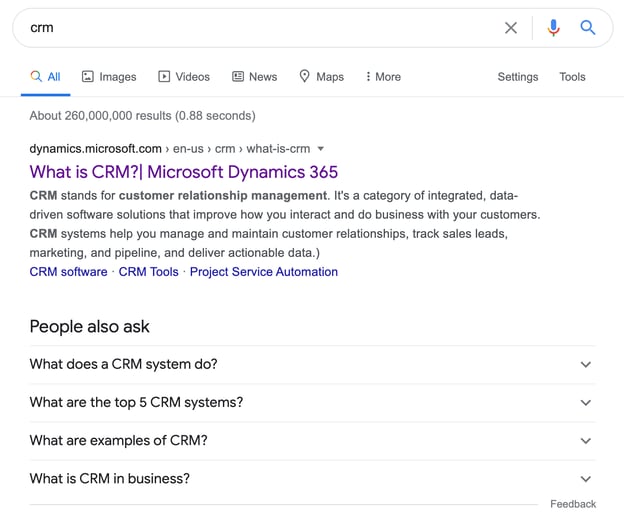Open the 'CRM Tools' sitelink
Screen dimensions: 624x518
[148, 272]
